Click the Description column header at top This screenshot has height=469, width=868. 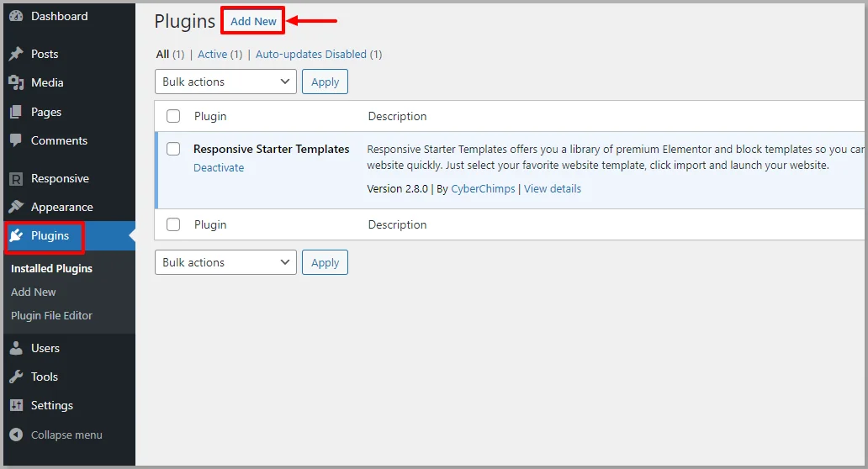tap(398, 116)
